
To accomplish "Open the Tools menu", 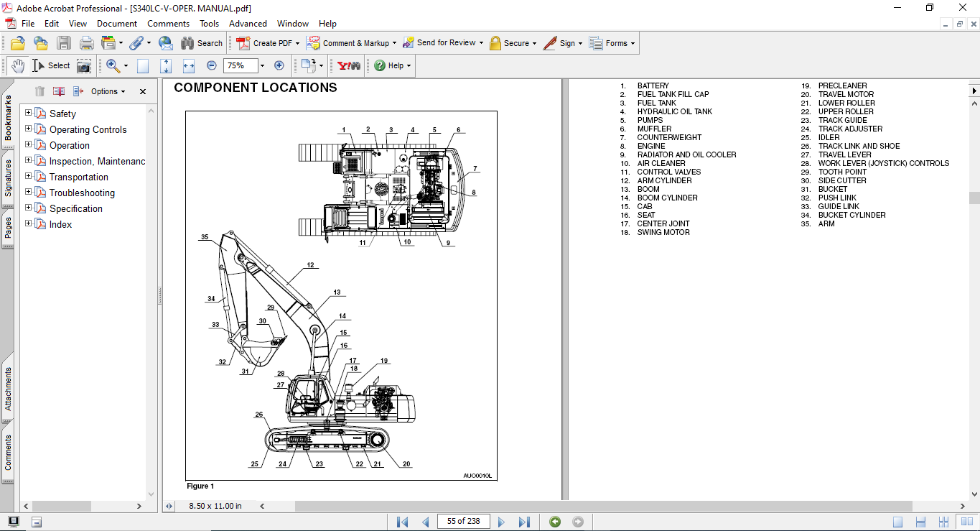I will pyautogui.click(x=210, y=24).
